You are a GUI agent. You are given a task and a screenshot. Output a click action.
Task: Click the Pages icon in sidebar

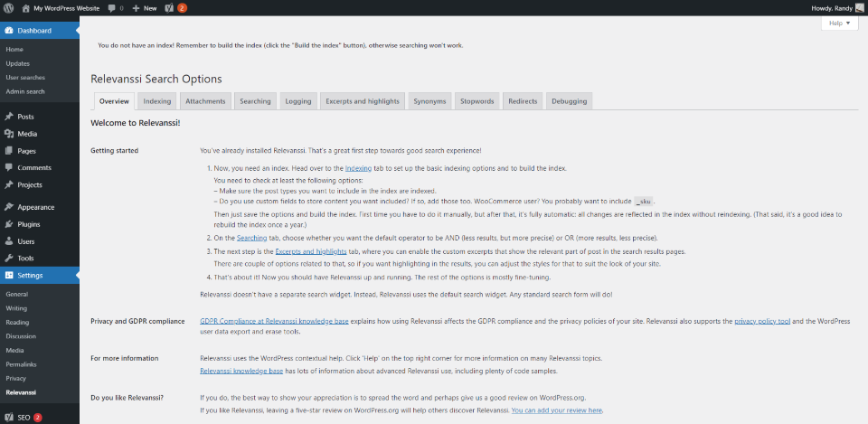tap(9, 151)
